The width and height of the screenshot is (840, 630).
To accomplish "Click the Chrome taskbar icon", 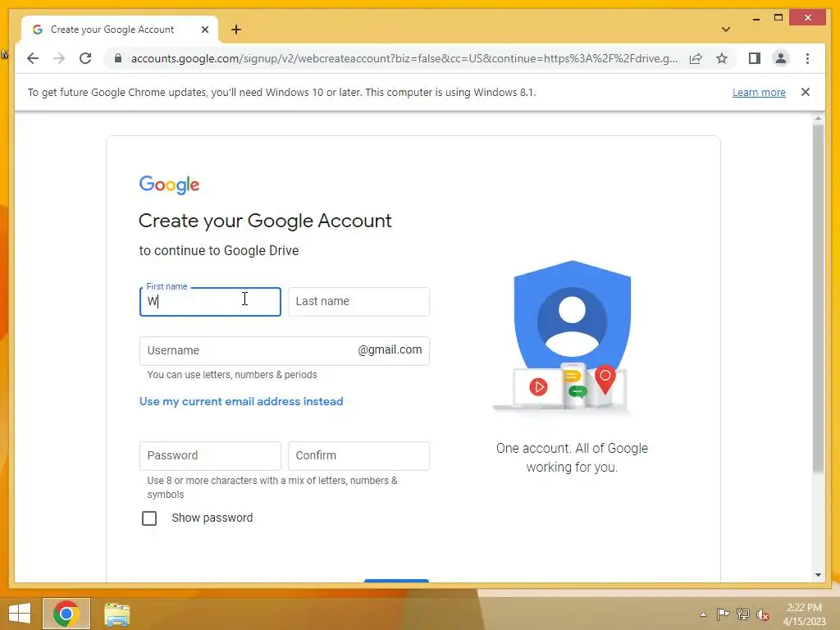I will coord(66,614).
